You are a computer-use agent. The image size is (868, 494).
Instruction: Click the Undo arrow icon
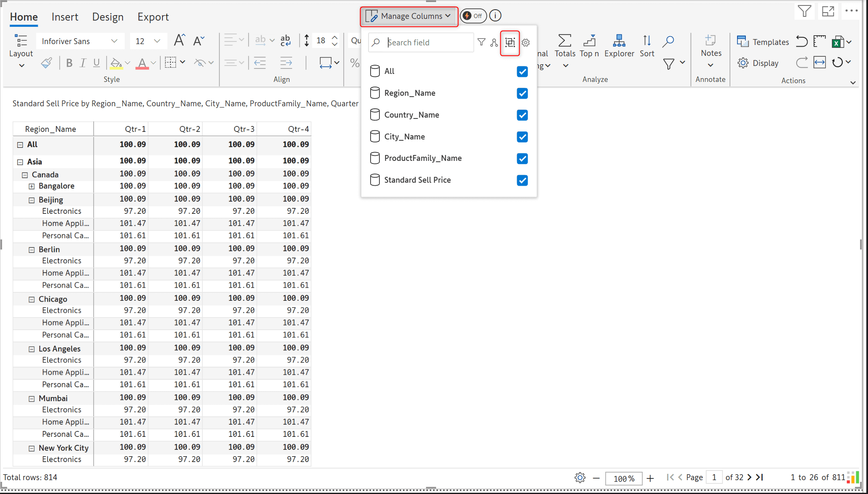(801, 42)
